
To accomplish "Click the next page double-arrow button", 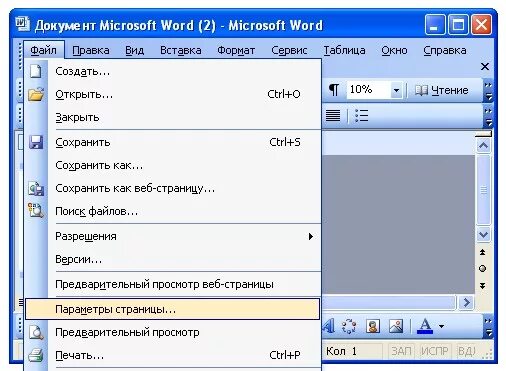I will [483, 286].
